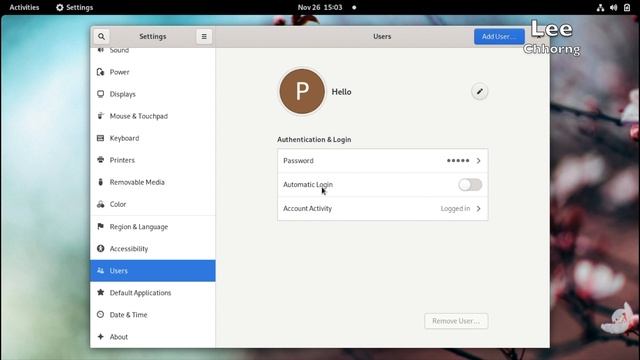Click the Keyboard icon in the sidebar

100,138
